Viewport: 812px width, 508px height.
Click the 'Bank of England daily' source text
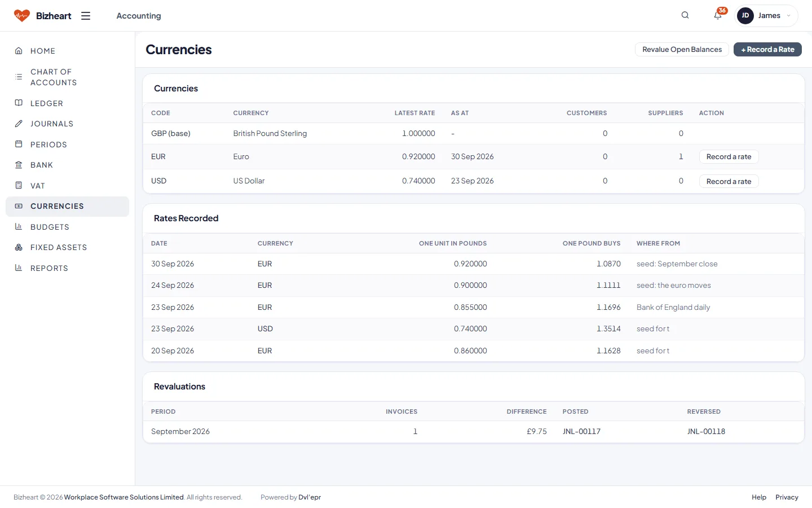pyautogui.click(x=673, y=307)
